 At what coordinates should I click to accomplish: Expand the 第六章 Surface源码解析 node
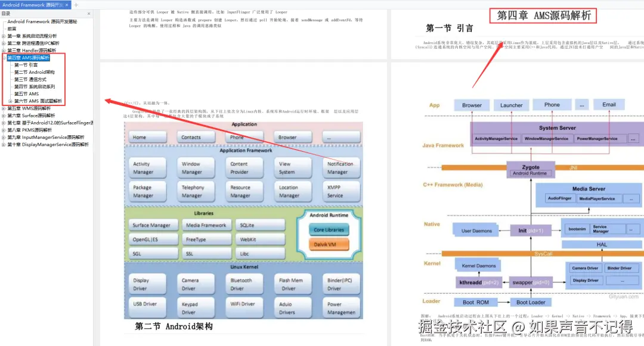coord(4,116)
